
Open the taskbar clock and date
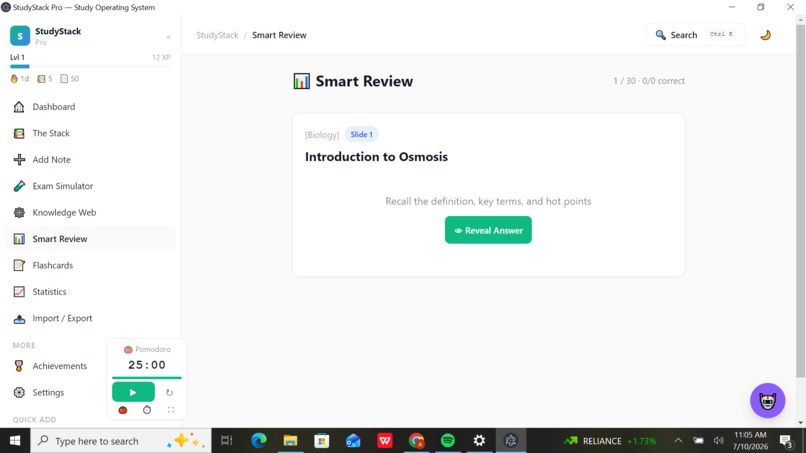[750, 441]
